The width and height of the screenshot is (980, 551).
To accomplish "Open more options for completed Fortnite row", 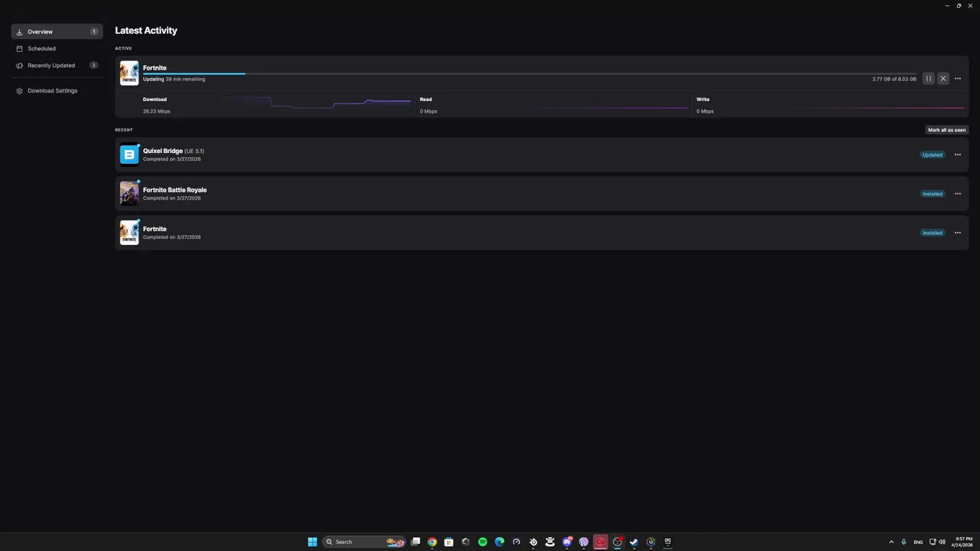I will 958,233.
